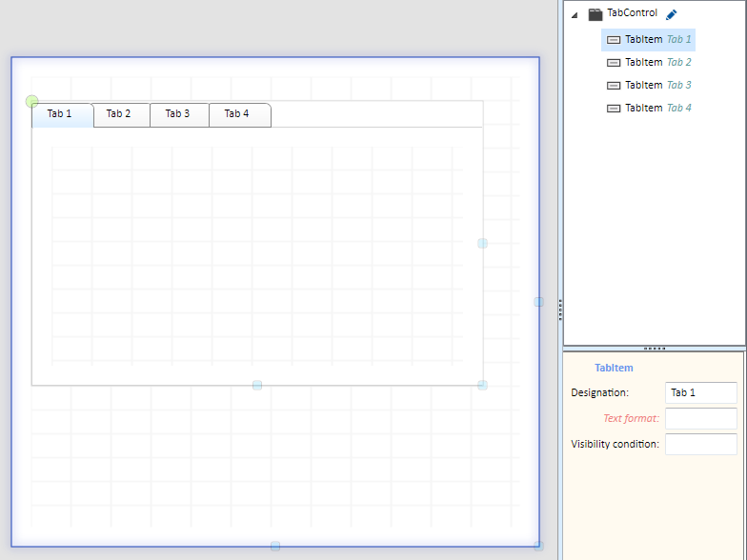The height and width of the screenshot is (560, 747).
Task: Click the green anchor handle of the tab control
Action: (x=32, y=101)
